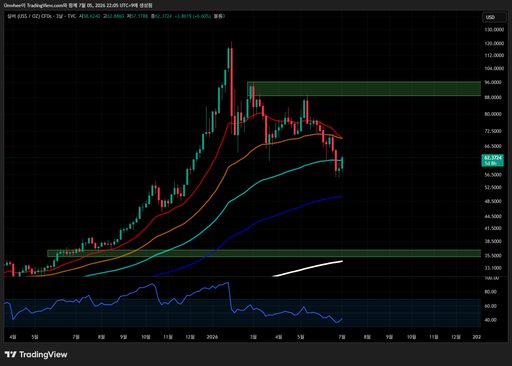This screenshot has height=366, width=512.
Task: Click the snapshot creation header text
Action: 78,5
